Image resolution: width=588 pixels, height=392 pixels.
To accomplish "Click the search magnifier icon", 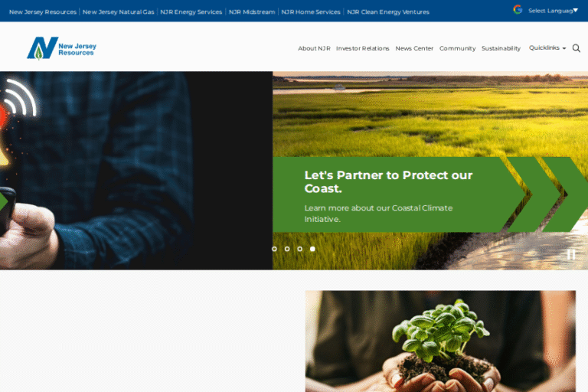I will click(576, 48).
